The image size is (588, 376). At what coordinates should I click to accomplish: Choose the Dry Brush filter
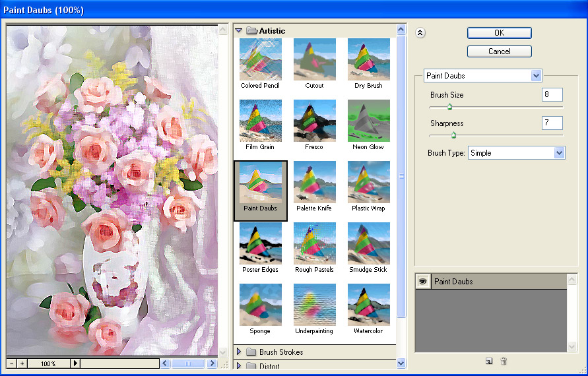[x=368, y=59]
